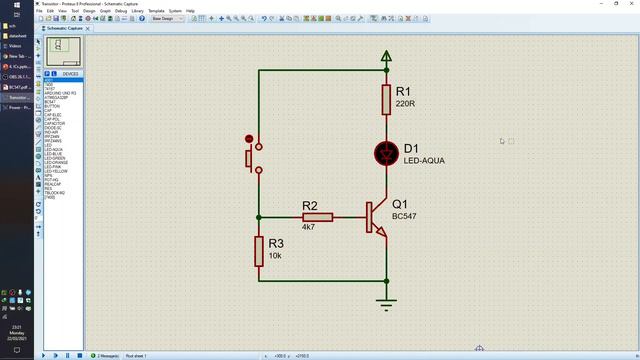This screenshot has height=360, width=640.
Task: Open Library manager with the L button
Action: click(x=54, y=73)
